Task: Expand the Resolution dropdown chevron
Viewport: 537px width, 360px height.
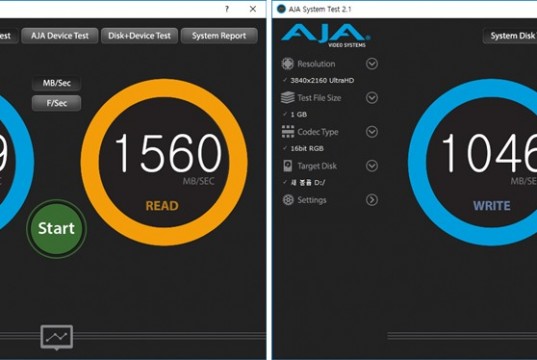Action: tap(372, 64)
